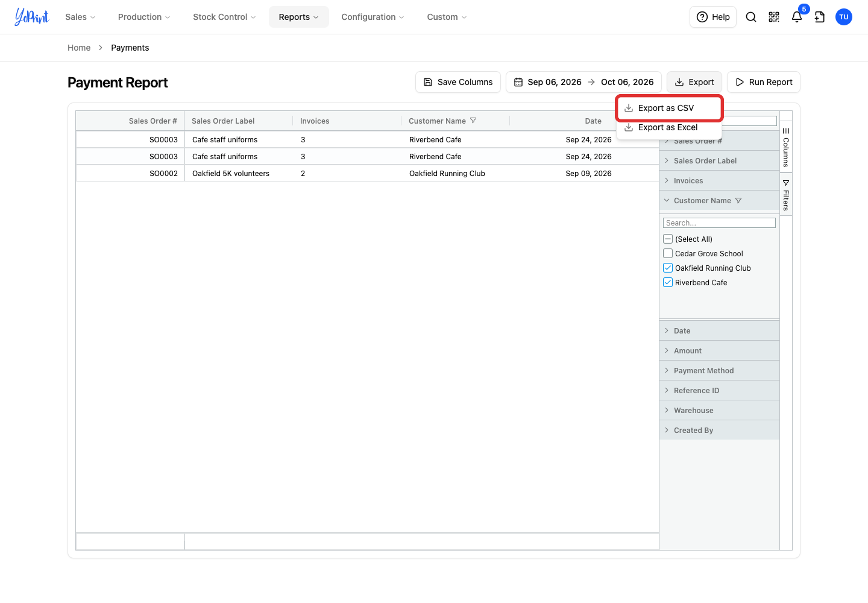Expand Created By filter section
Viewport: 868px width, 603px height.
click(x=719, y=430)
